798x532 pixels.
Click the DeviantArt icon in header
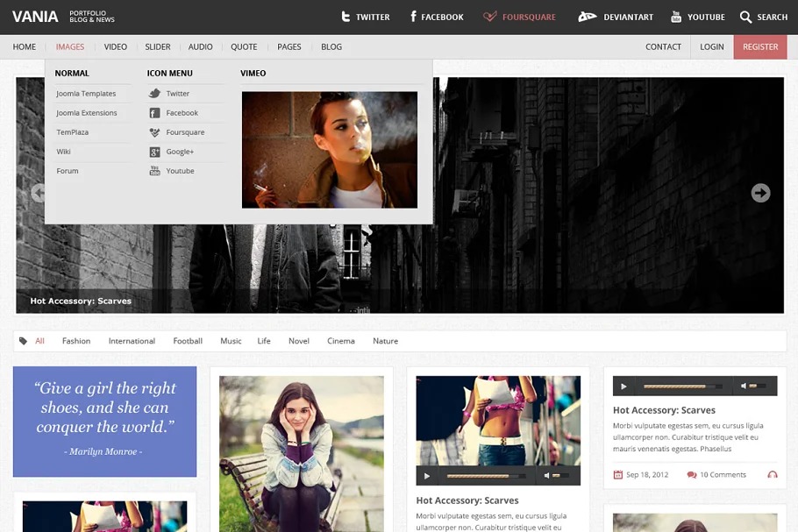[587, 17]
